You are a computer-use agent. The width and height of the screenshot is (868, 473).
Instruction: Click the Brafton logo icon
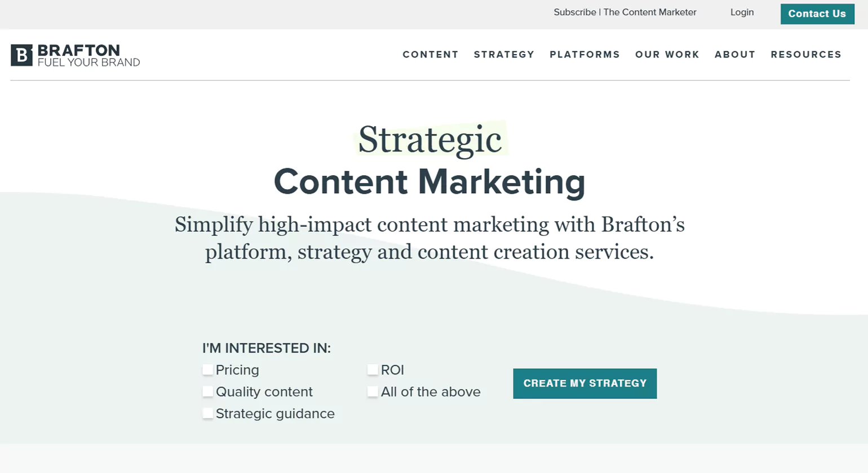coord(21,55)
